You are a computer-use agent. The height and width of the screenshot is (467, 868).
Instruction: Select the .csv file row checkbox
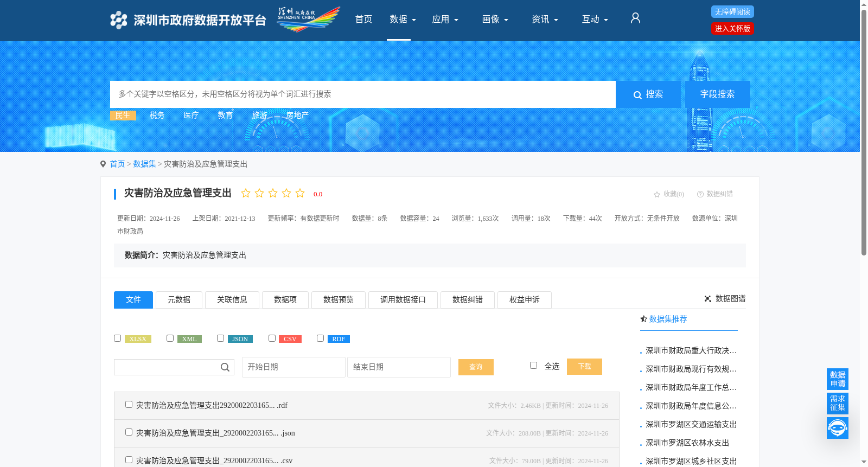click(x=129, y=460)
